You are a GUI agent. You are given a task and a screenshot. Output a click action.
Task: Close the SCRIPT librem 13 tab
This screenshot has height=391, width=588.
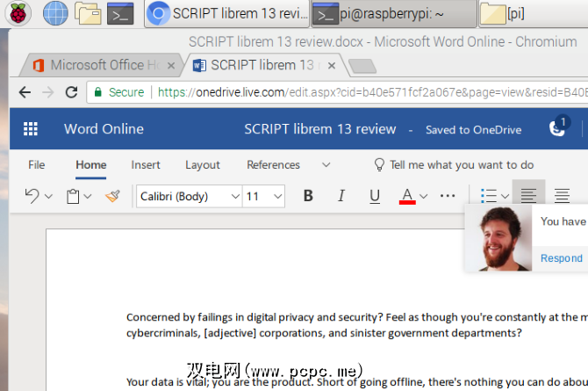click(332, 66)
